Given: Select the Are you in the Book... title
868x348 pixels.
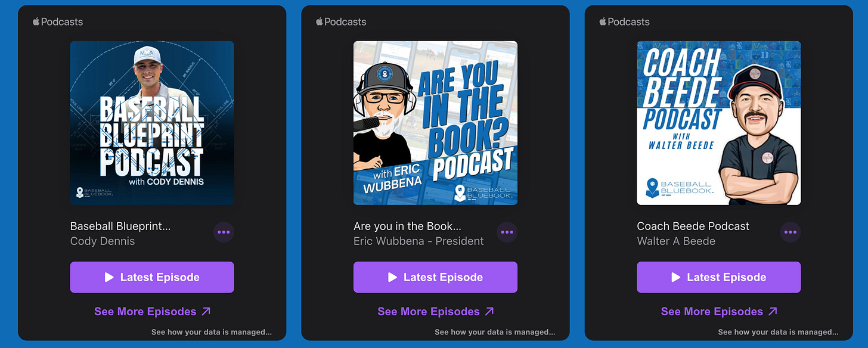Looking at the screenshot, I should [x=407, y=226].
